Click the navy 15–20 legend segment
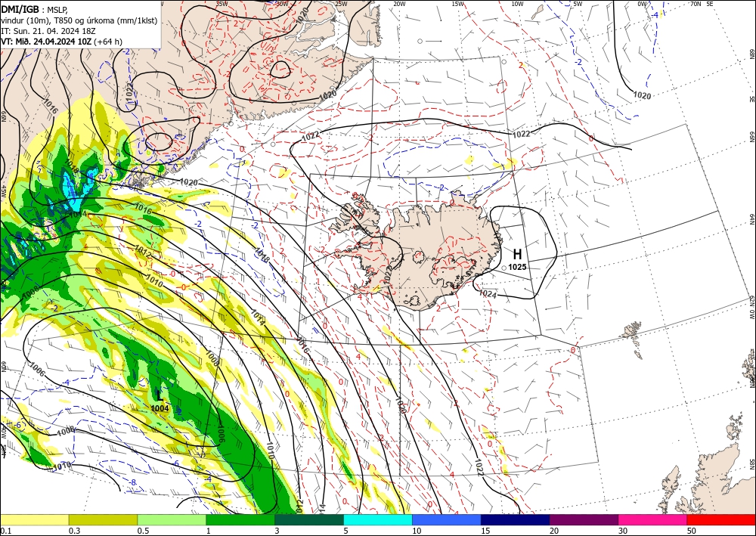The height and width of the screenshot is (536, 756). point(516,519)
